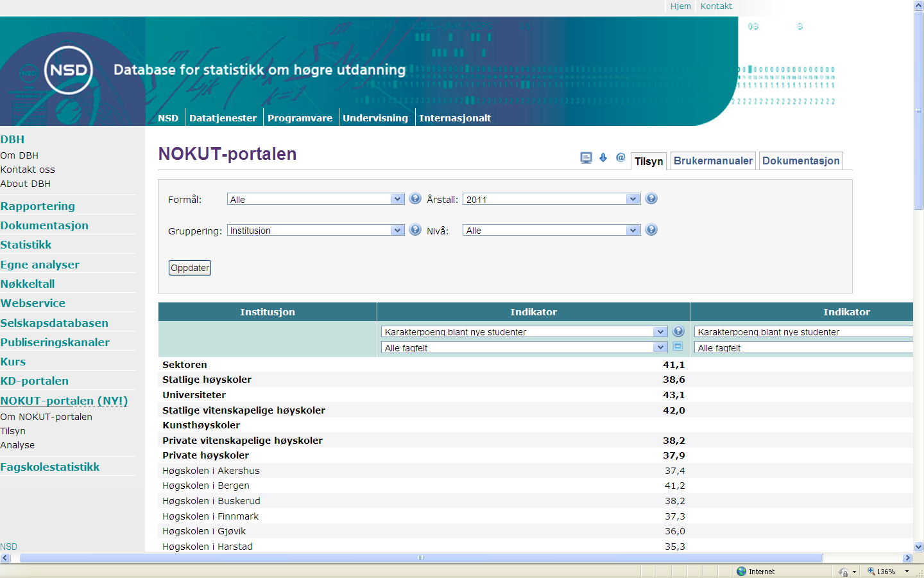Open the Analyse sidebar link
Image resolution: width=924 pixels, height=578 pixels.
coord(17,445)
